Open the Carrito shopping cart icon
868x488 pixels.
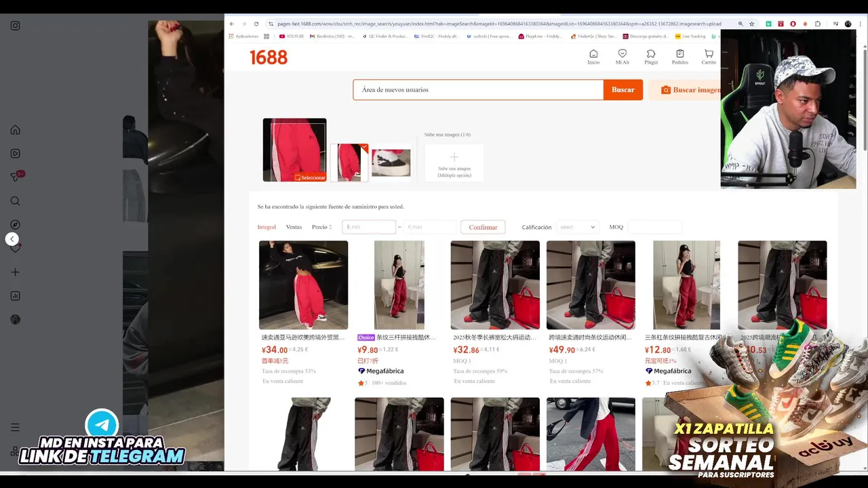tap(709, 57)
